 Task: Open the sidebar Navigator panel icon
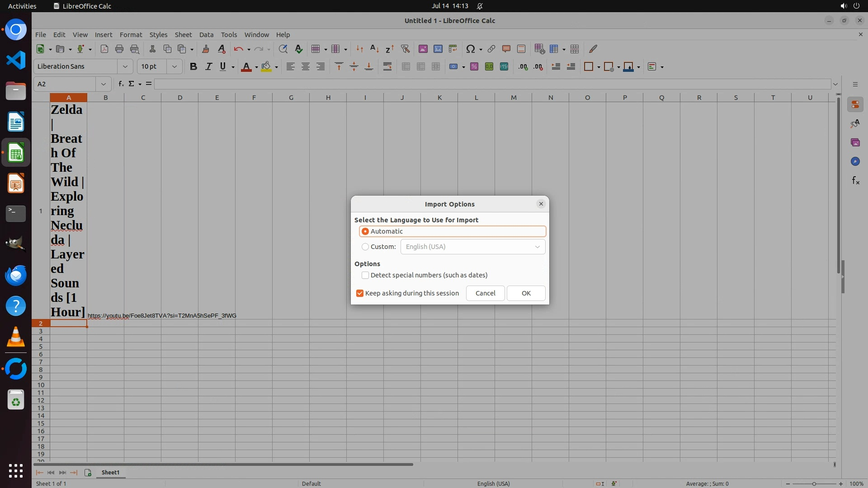855,162
